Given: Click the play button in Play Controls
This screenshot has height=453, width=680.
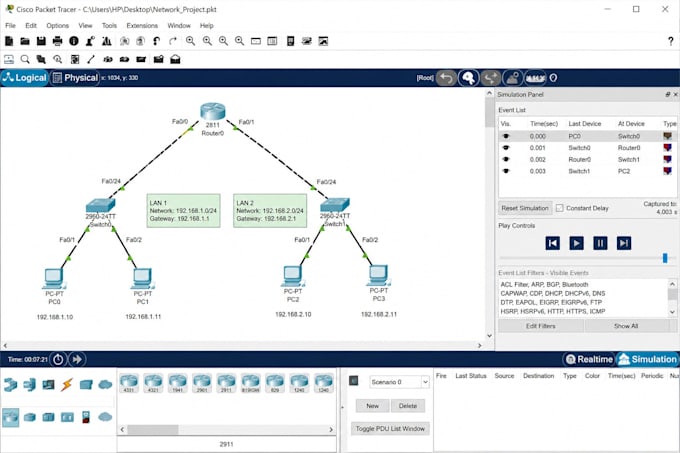Looking at the screenshot, I should (x=576, y=243).
